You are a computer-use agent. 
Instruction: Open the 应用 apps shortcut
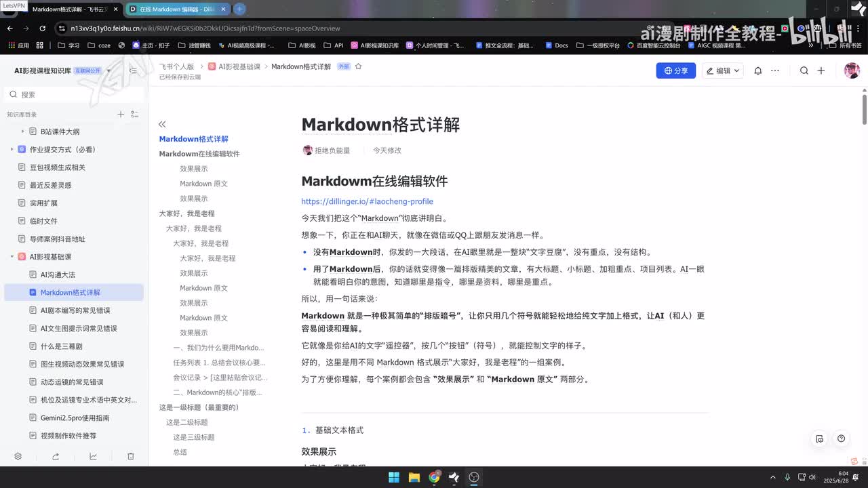click(x=18, y=45)
